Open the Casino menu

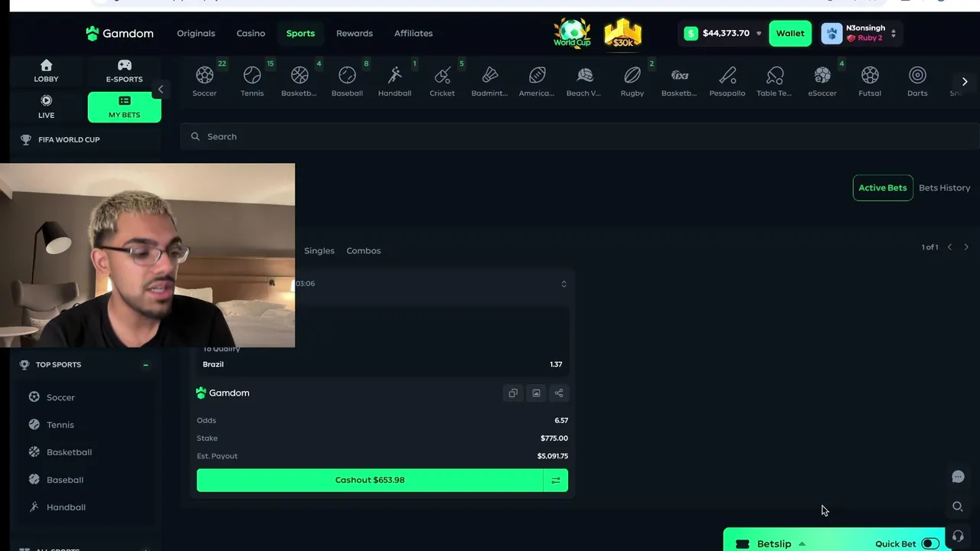click(250, 34)
